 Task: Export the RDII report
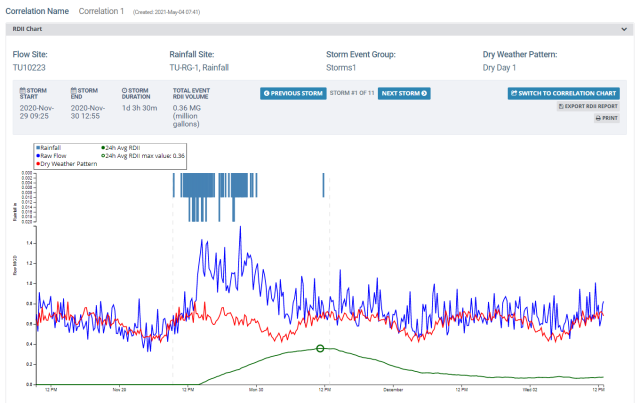click(588, 106)
